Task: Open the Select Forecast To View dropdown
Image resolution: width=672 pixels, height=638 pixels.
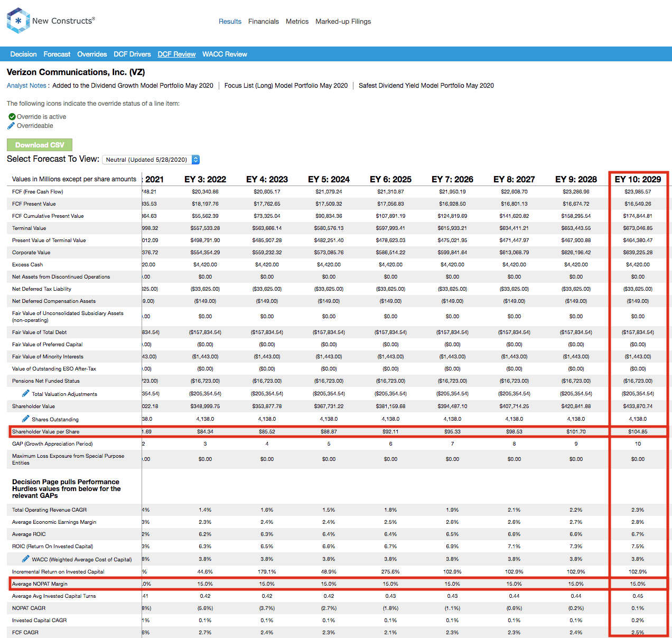Action: [x=151, y=160]
